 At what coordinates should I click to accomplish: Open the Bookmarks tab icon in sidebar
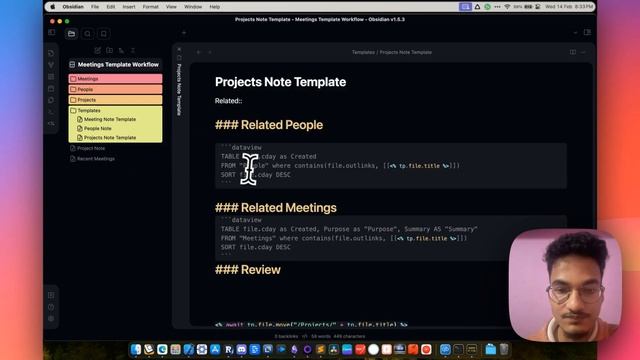pos(103,34)
